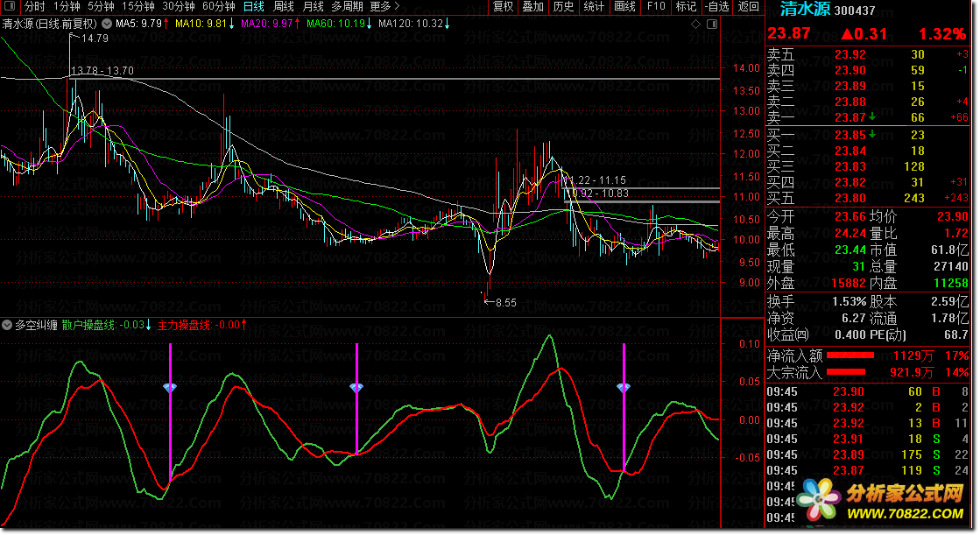The height and width of the screenshot is (535, 980).
Task: Click the diamond icon at chart top-right
Action: point(695,24)
